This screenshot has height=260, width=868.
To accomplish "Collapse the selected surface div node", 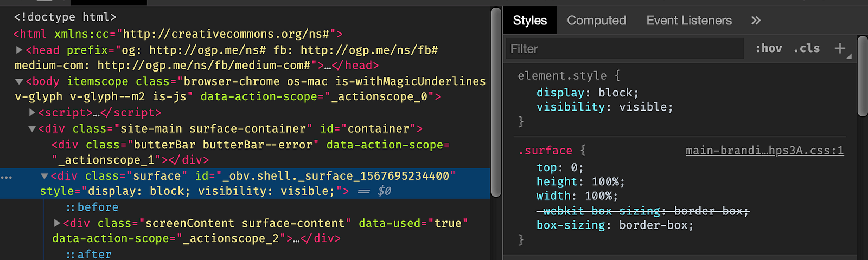I will [x=44, y=176].
